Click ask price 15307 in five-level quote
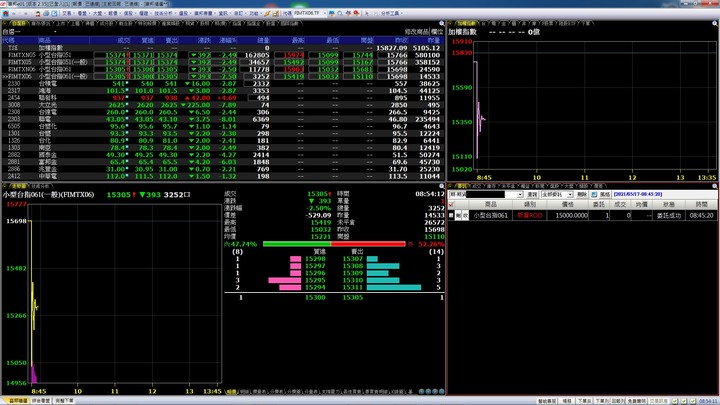 [353, 259]
